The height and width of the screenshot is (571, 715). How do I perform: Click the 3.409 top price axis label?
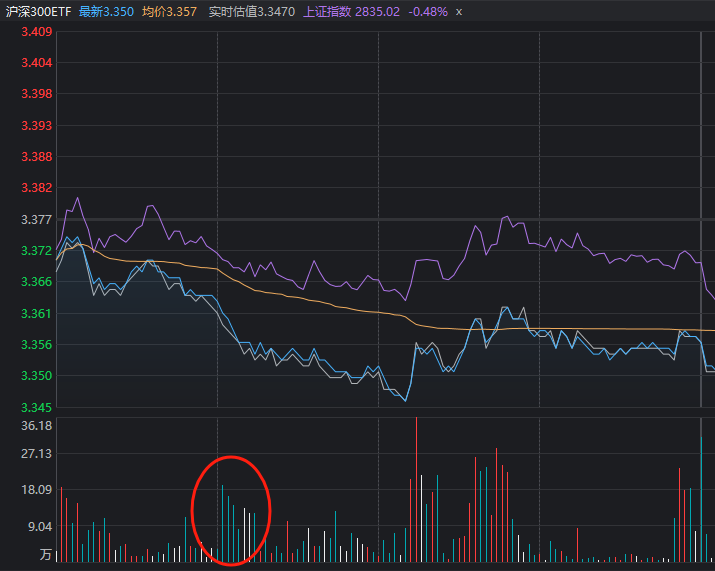(x=37, y=31)
